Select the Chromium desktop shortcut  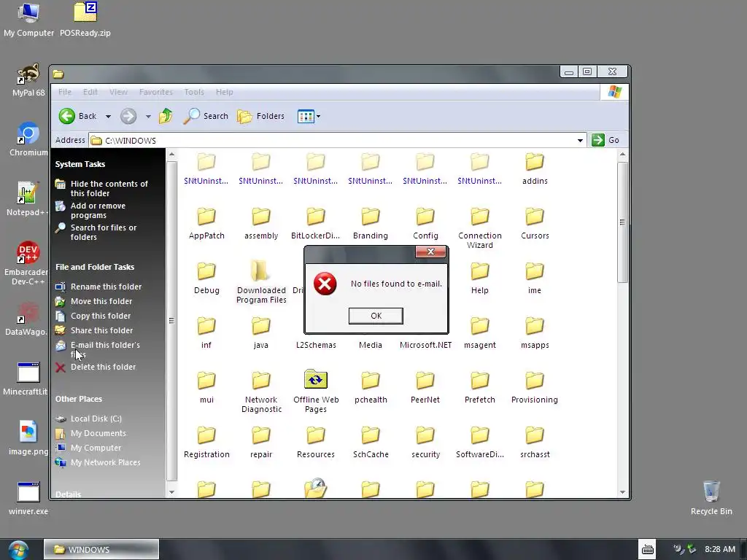pyautogui.click(x=28, y=139)
